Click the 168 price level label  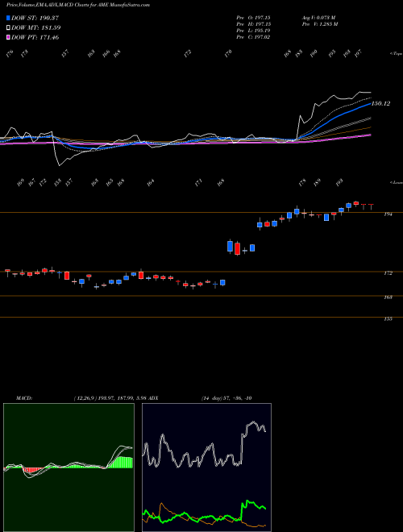[x=388, y=297]
